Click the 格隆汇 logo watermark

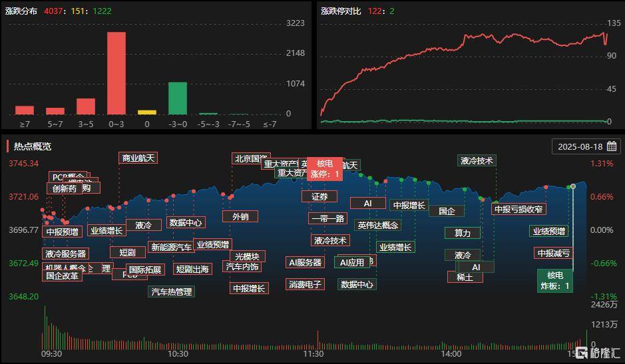pyautogui.click(x=598, y=353)
